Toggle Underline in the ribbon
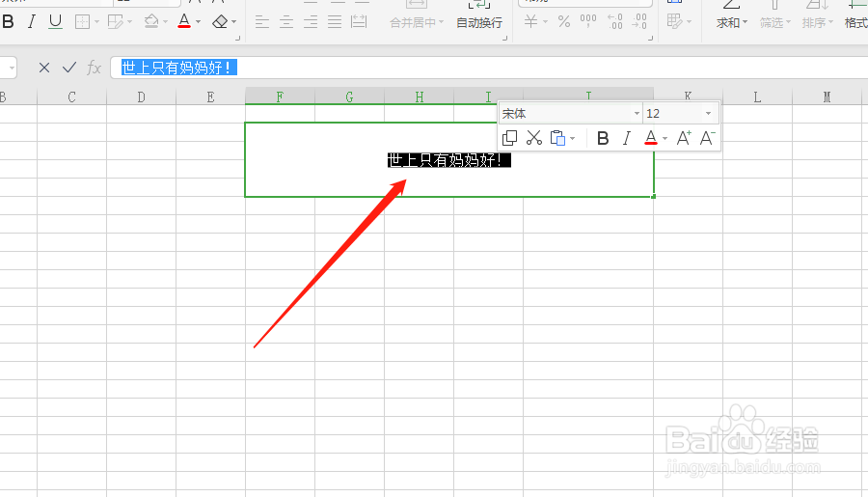 55,22
